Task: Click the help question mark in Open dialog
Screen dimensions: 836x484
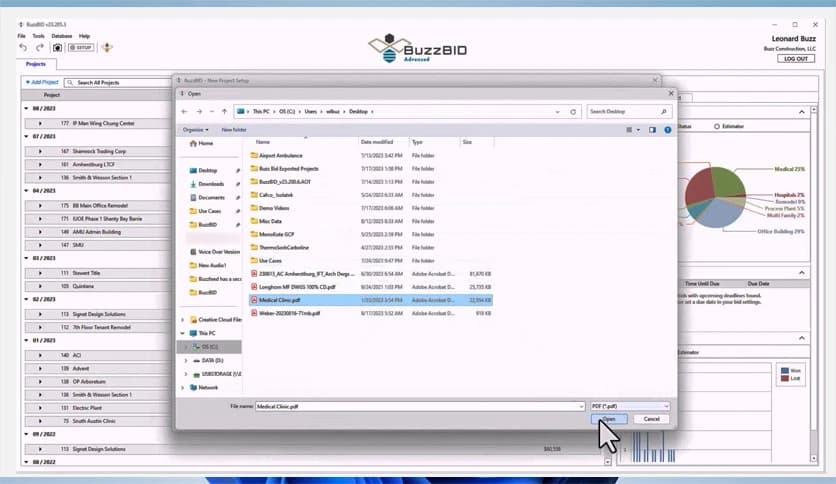Action: 668,130
